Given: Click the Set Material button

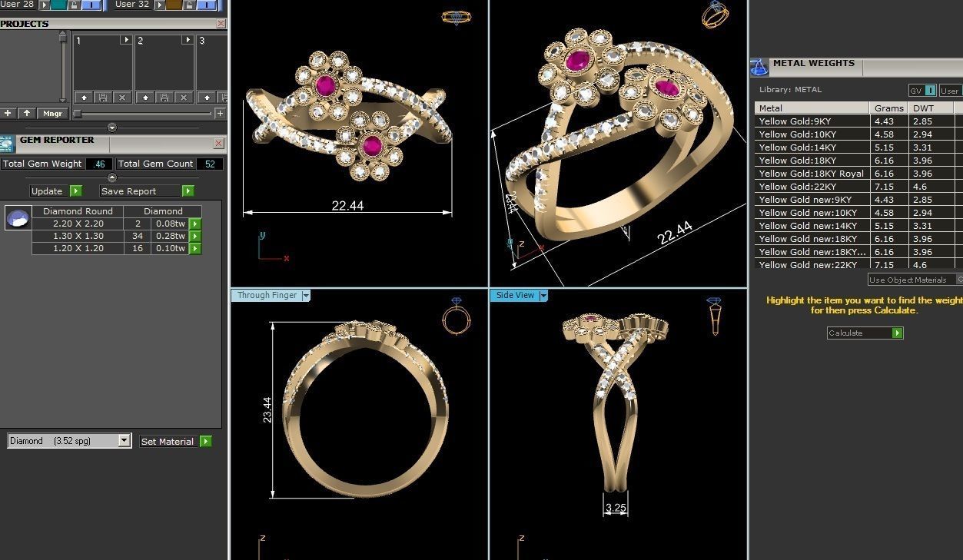Looking at the screenshot, I should coord(168,442).
